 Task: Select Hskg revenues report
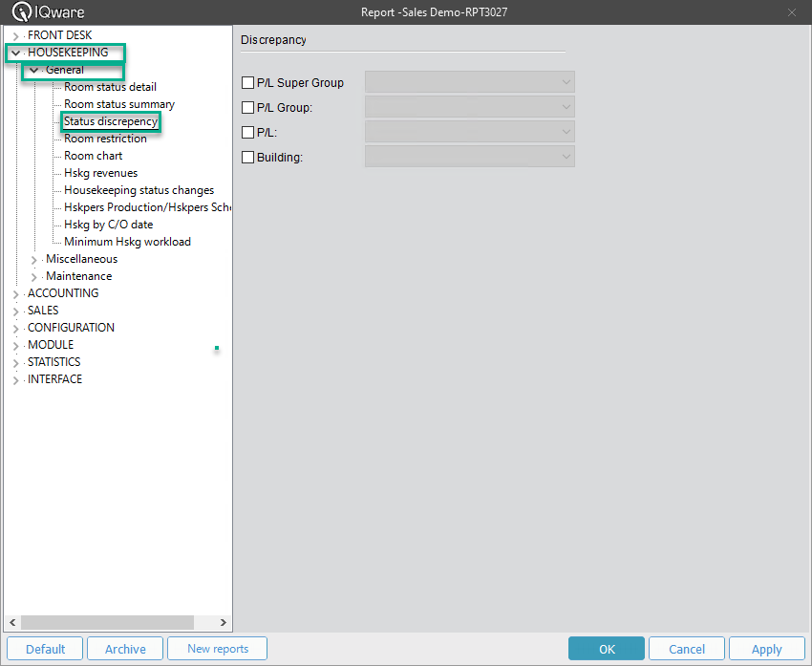[100, 173]
